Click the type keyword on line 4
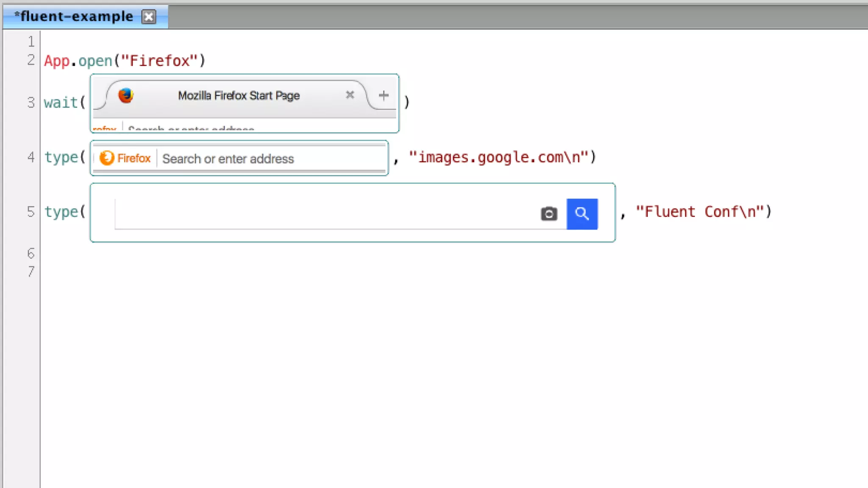Viewport: 868px width, 488px height. pyautogui.click(x=61, y=157)
